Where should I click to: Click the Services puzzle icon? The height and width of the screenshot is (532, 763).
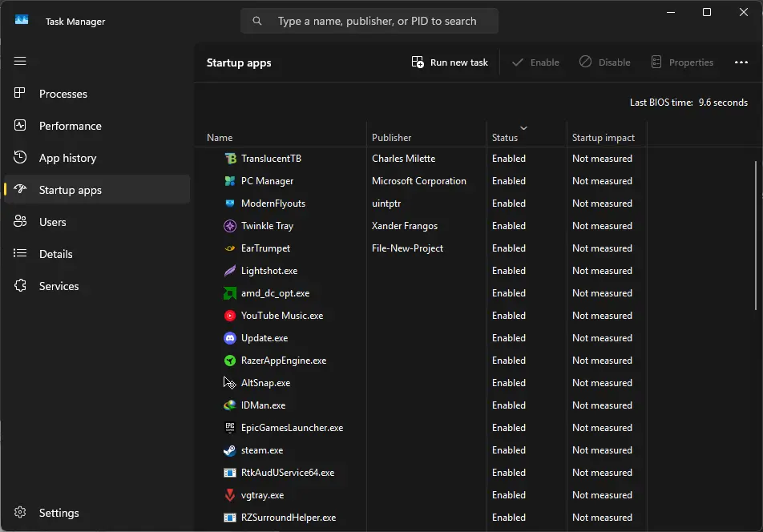20,285
